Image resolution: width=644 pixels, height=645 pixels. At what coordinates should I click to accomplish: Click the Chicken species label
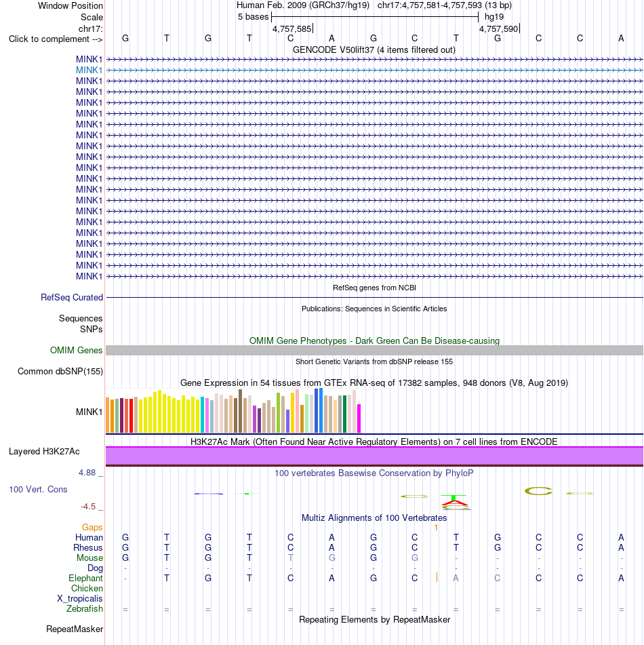tap(87, 589)
